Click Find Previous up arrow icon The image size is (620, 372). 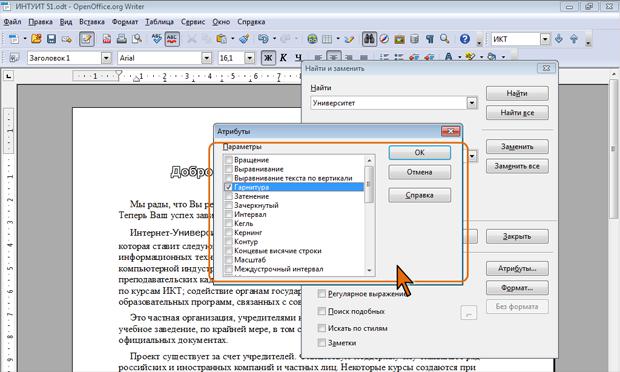coord(574,39)
